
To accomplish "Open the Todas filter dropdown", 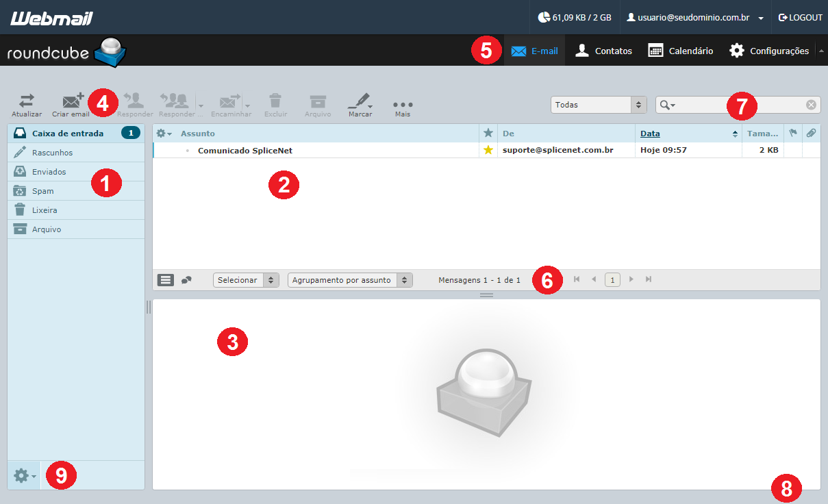I will [x=599, y=105].
